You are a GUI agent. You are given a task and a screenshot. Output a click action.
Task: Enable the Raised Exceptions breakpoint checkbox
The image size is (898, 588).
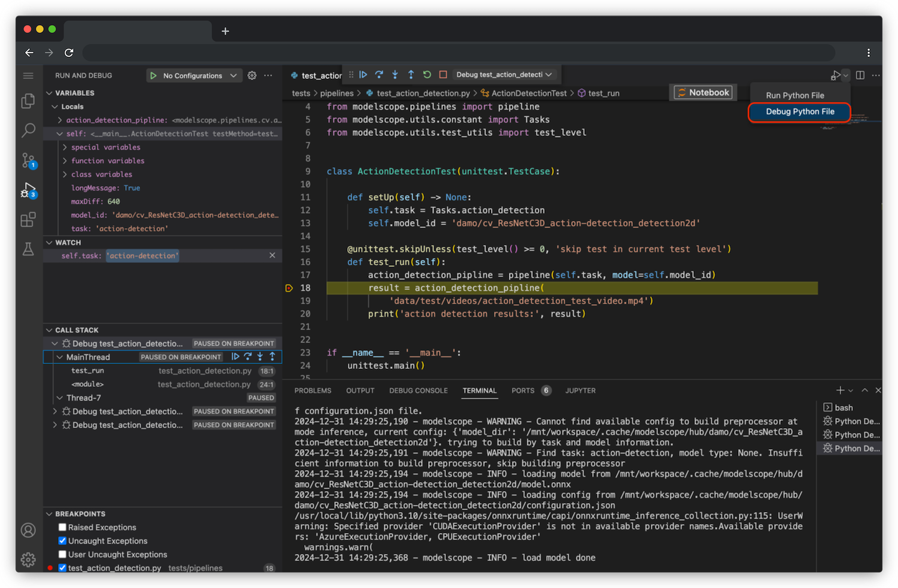pyautogui.click(x=62, y=527)
